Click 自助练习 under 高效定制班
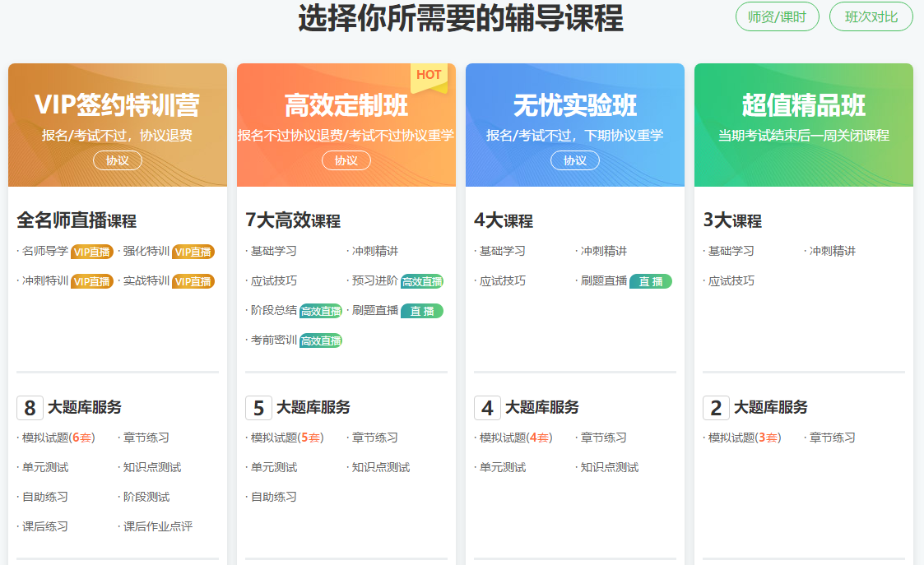Viewport: 924px width, 565px height. [x=273, y=497]
